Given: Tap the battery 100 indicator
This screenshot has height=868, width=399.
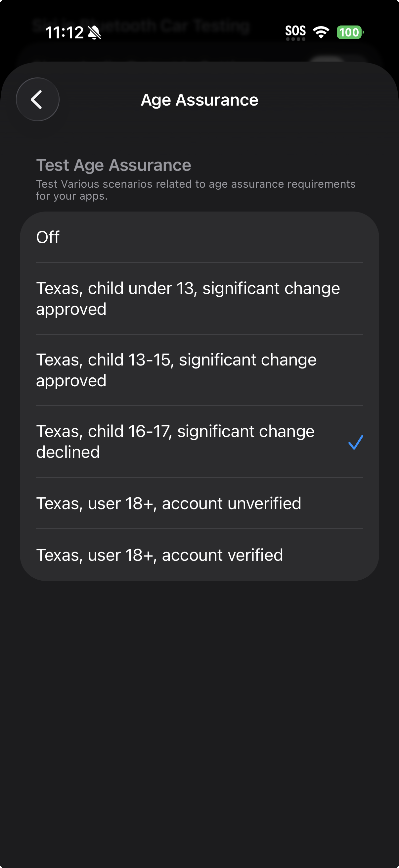Looking at the screenshot, I should (x=349, y=32).
